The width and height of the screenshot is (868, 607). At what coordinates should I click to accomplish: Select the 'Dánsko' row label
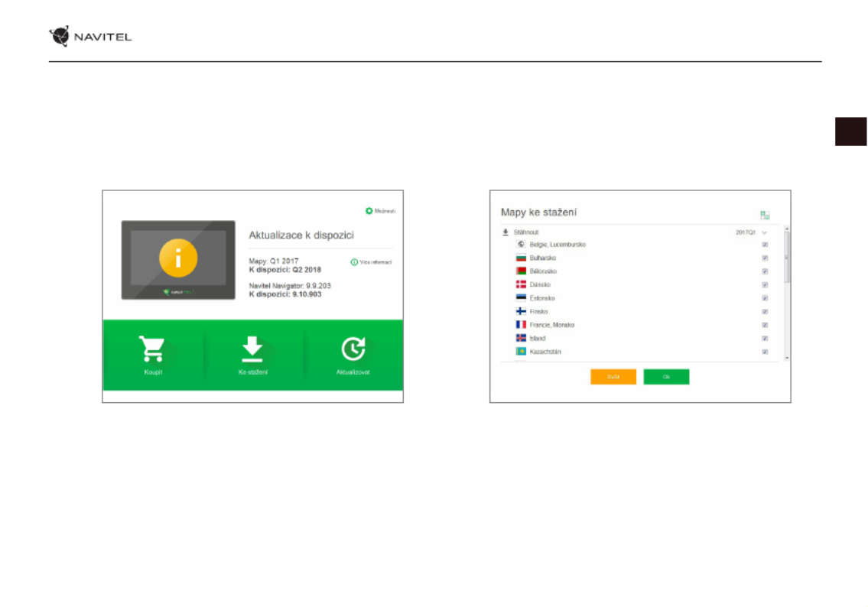[540, 284]
